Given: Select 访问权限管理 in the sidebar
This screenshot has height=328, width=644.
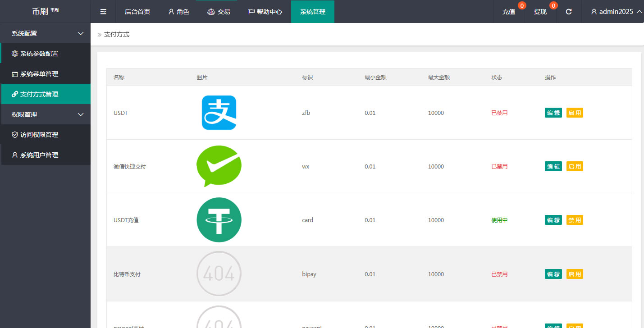Looking at the screenshot, I should click(x=39, y=135).
